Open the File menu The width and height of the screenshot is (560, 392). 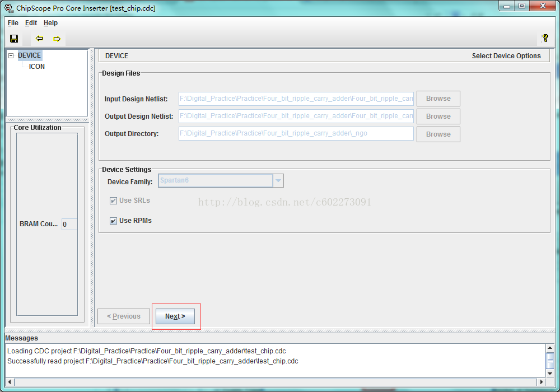tap(13, 23)
